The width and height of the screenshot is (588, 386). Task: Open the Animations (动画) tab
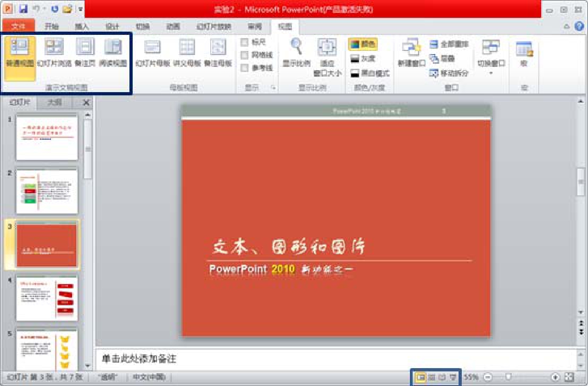click(x=173, y=27)
